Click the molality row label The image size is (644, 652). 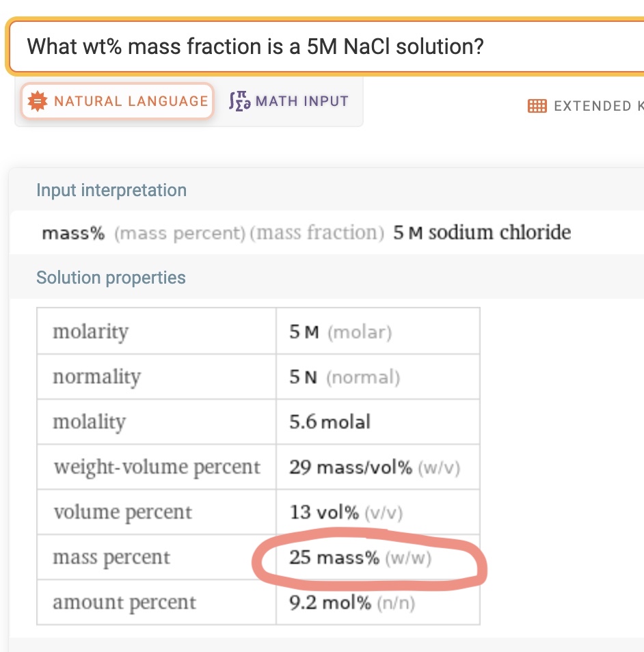89,422
